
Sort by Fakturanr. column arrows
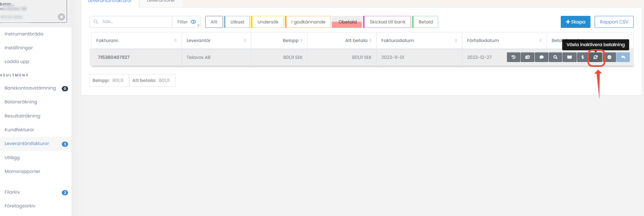point(175,41)
